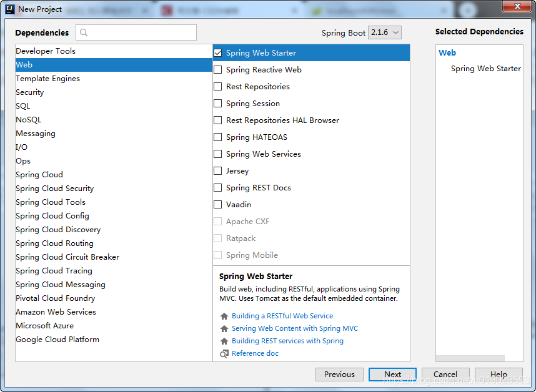Image resolution: width=536 pixels, height=392 pixels.
Task: Click the home icon beside Building a RESTful Web Service
Action: (224, 316)
